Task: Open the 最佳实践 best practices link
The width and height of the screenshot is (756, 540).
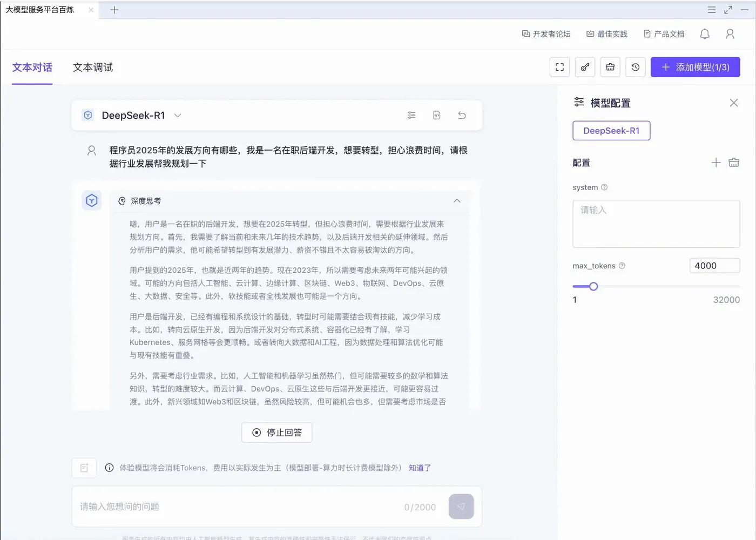Action: coord(606,34)
